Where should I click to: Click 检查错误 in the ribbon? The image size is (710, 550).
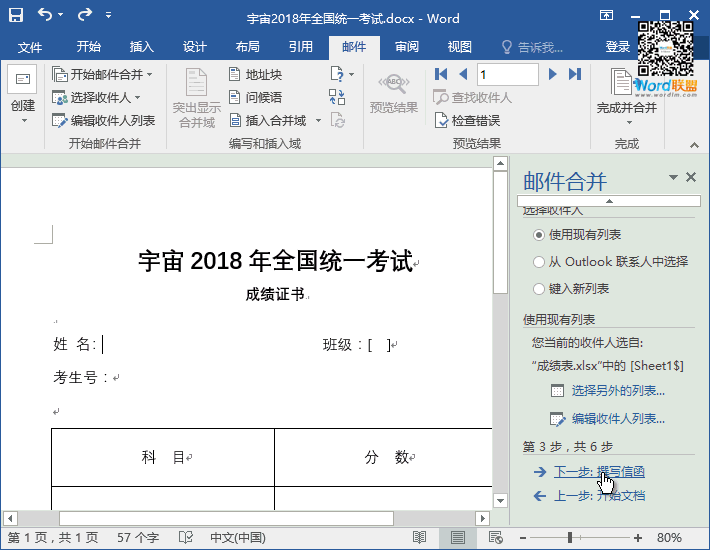[x=467, y=120]
